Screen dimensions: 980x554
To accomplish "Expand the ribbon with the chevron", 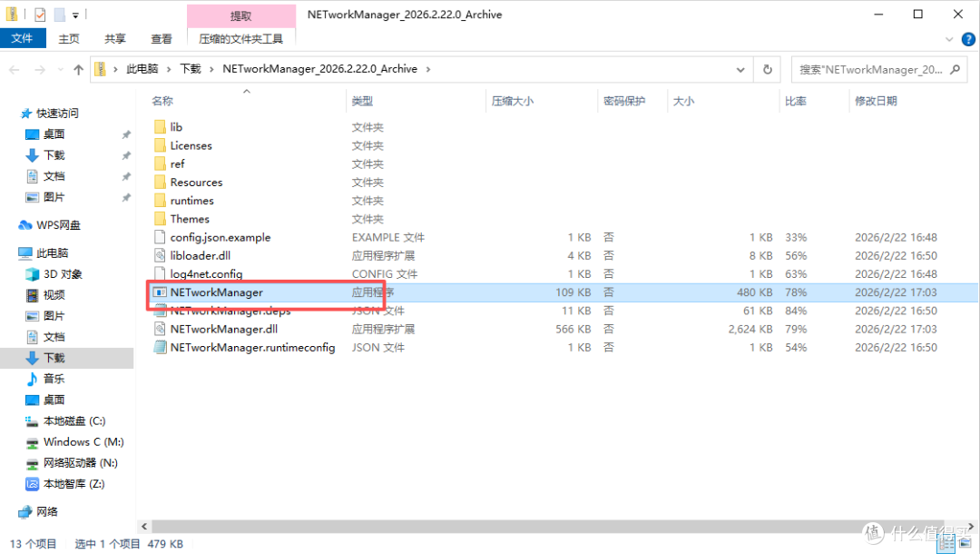I will [x=949, y=39].
